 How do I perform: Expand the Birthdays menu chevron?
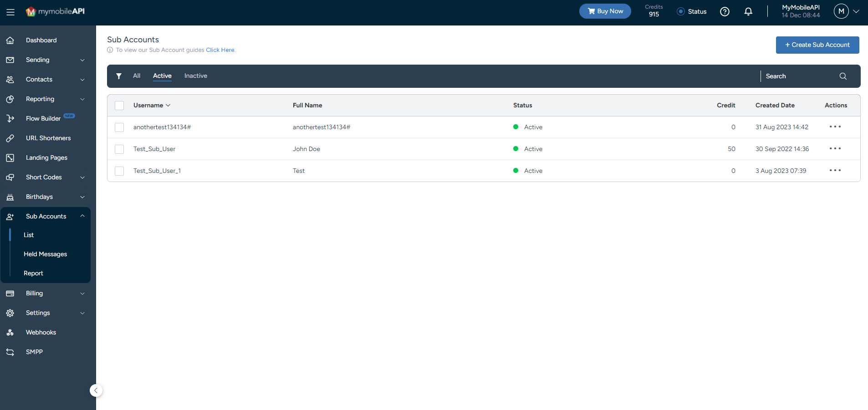(x=82, y=197)
